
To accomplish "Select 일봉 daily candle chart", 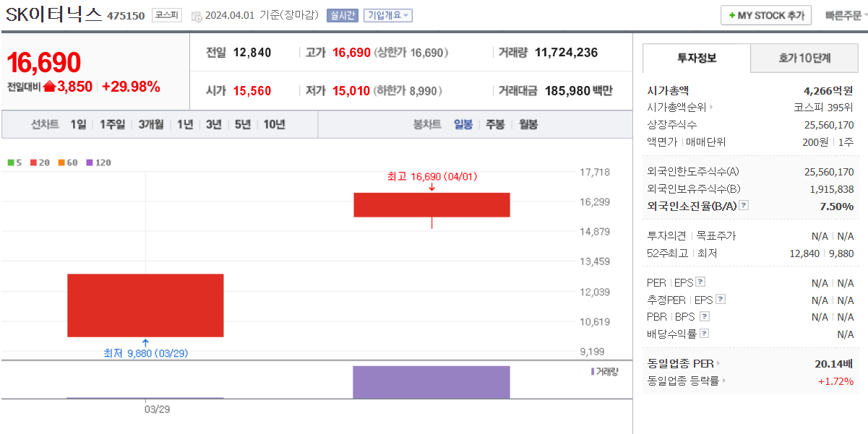I will 463,124.
